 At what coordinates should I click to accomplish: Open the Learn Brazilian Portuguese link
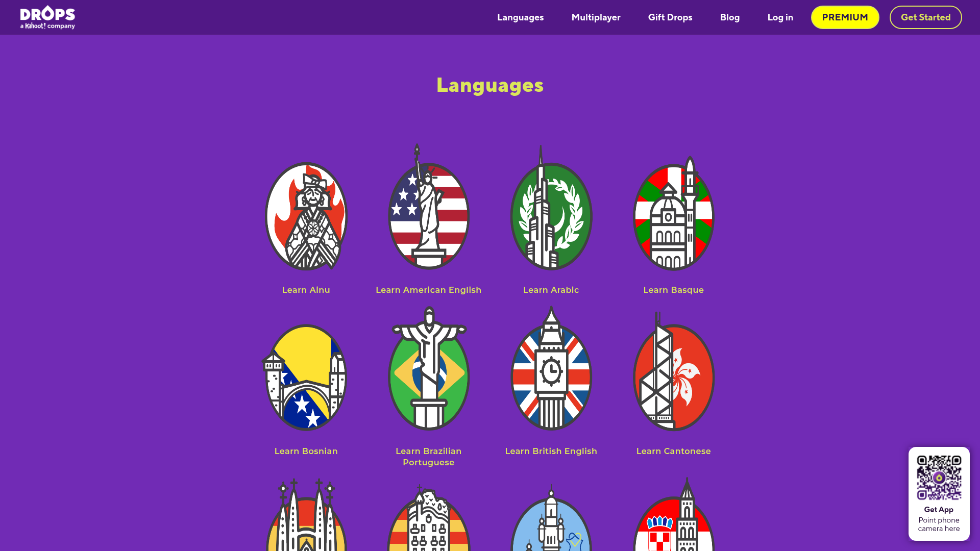(x=429, y=457)
